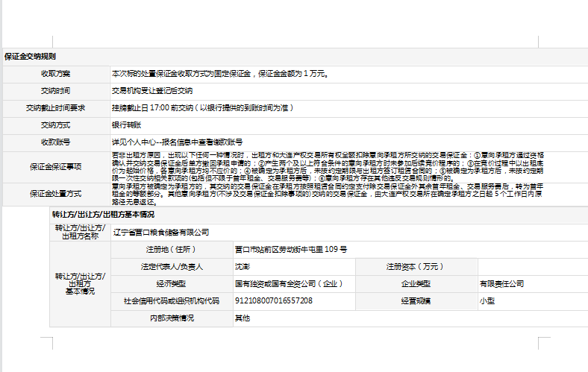
Task: Click the 保证金处置方式 label cell
Action: (x=55, y=194)
